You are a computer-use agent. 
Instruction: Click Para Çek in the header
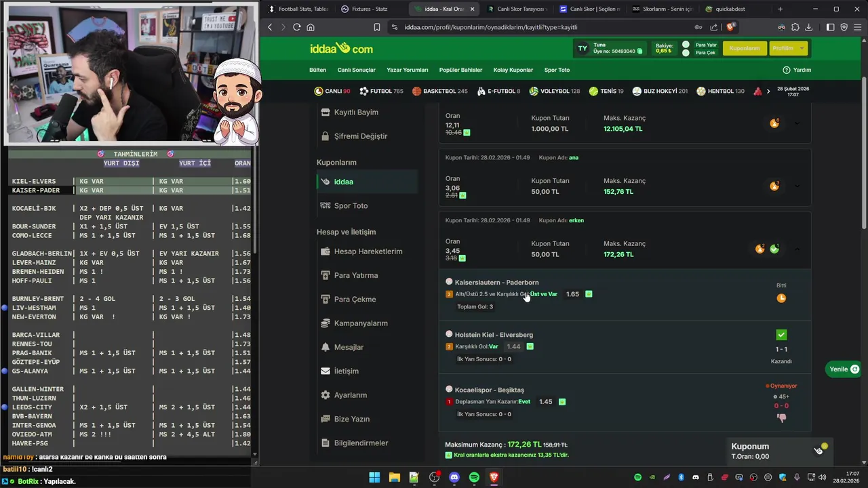[705, 53]
